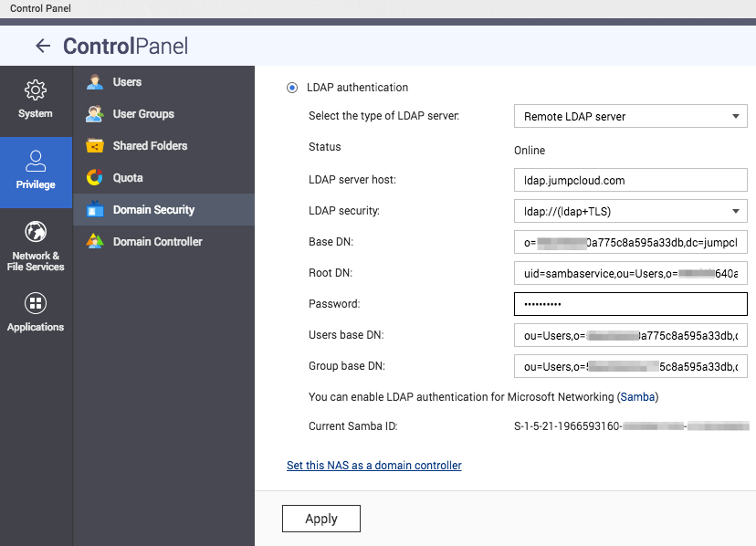Click the Current Samba ID value
756x546 pixels.
click(x=632, y=425)
